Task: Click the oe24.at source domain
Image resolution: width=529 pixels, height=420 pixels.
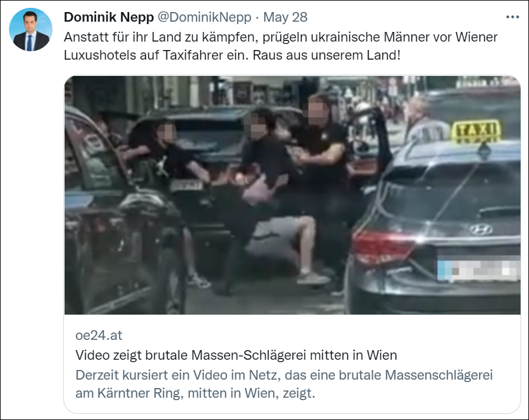Action: (x=98, y=335)
